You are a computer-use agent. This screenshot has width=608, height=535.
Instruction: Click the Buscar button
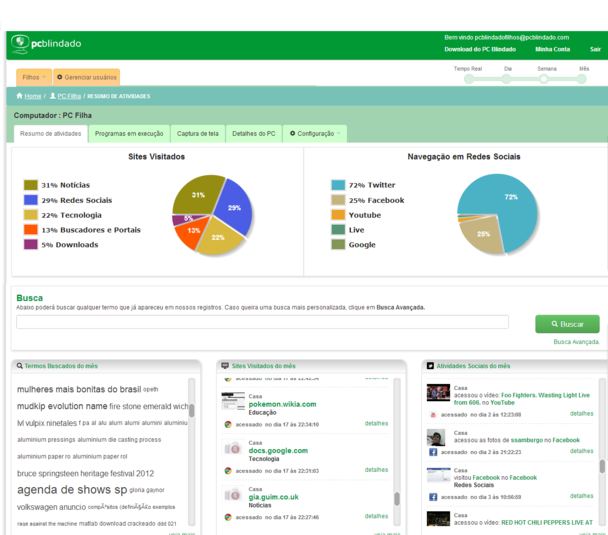pos(567,324)
